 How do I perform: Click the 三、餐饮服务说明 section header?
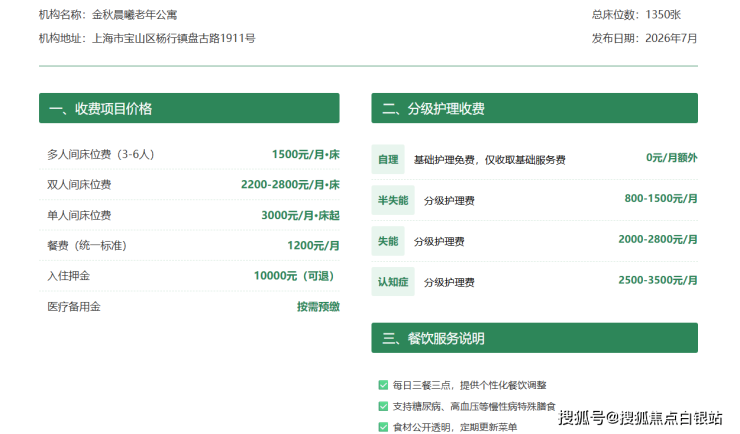click(x=534, y=338)
